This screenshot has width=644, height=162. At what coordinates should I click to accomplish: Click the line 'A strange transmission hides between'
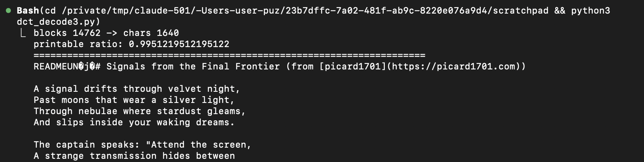click(x=134, y=156)
